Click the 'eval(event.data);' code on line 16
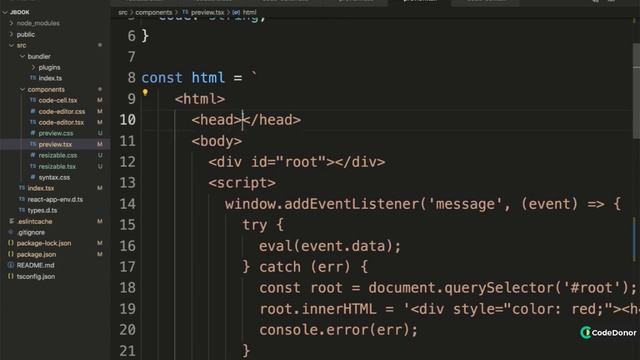 tap(330, 246)
